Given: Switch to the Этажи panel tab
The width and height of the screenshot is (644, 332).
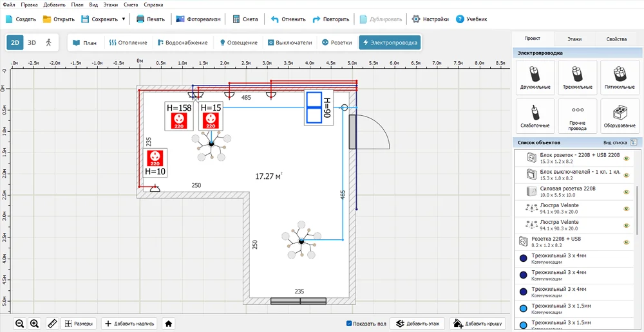Looking at the screenshot, I should pyautogui.click(x=574, y=39).
